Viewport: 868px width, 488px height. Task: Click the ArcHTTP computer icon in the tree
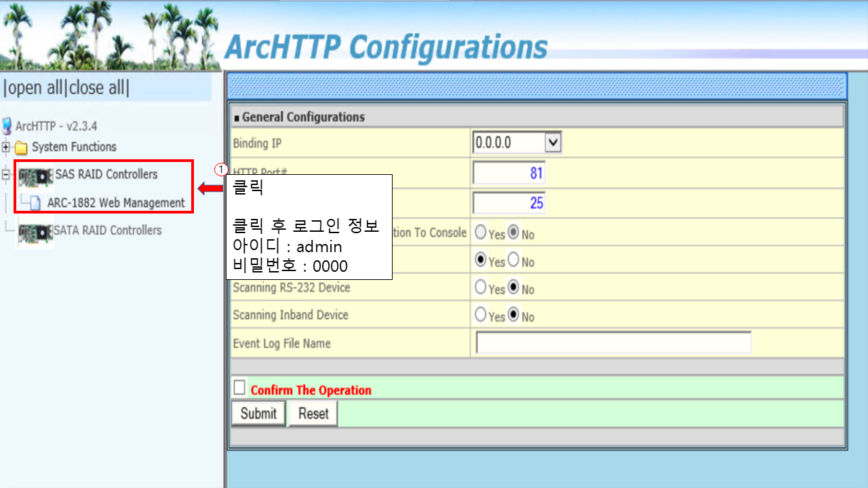coord(7,126)
